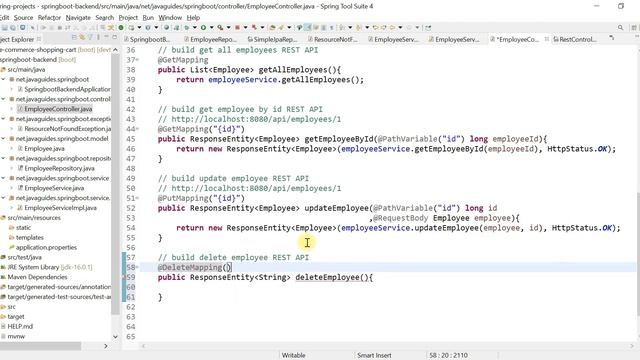
Task: Maximize the Project Explorer panel
Action: click(x=114, y=37)
